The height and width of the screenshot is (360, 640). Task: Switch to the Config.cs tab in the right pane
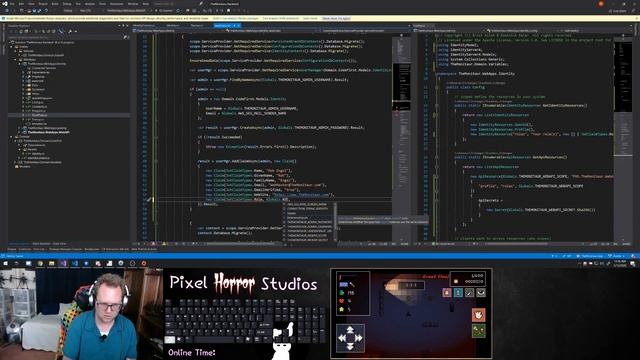419,25
